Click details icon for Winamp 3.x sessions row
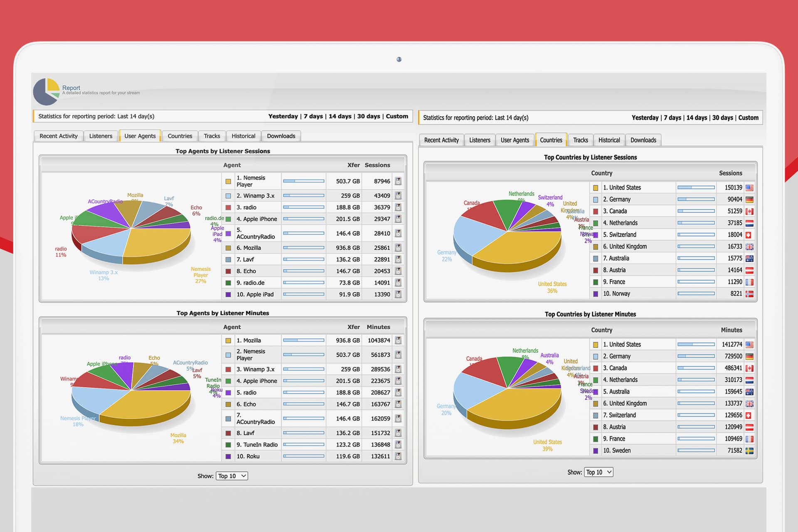This screenshot has width=798, height=532. coord(398,195)
